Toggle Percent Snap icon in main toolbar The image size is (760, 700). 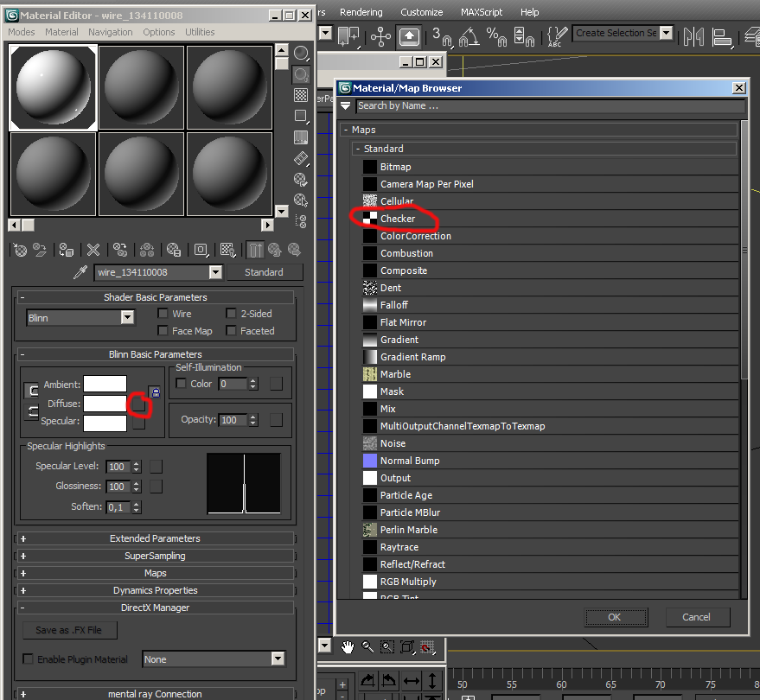click(x=497, y=37)
